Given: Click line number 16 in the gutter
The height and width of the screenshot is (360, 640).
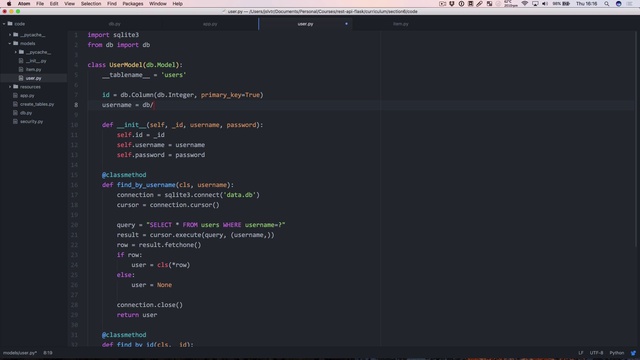Looking at the screenshot, I should coord(74,185).
